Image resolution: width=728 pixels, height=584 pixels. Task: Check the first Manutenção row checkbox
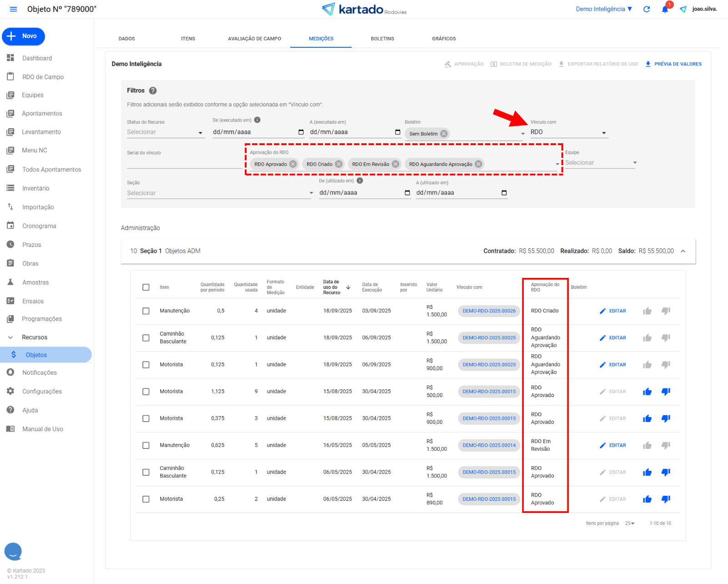(146, 311)
